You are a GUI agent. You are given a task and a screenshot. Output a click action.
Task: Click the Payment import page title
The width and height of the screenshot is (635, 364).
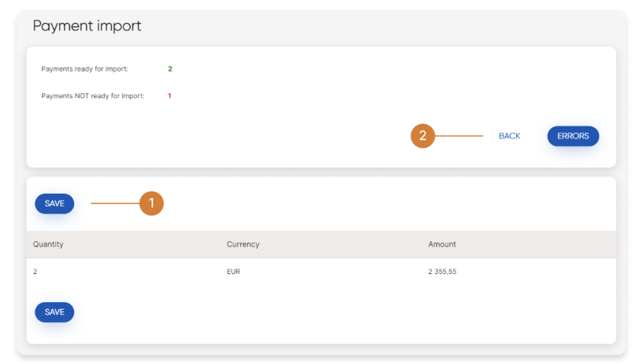point(87,26)
